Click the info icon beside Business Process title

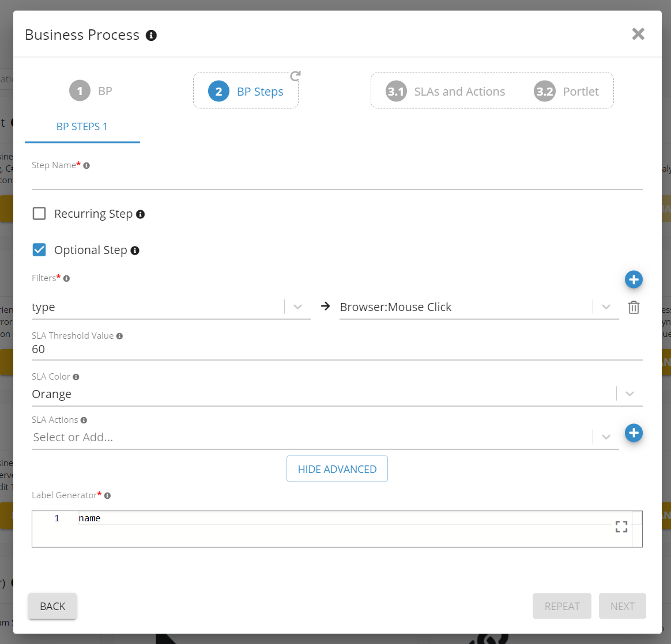[x=151, y=36]
